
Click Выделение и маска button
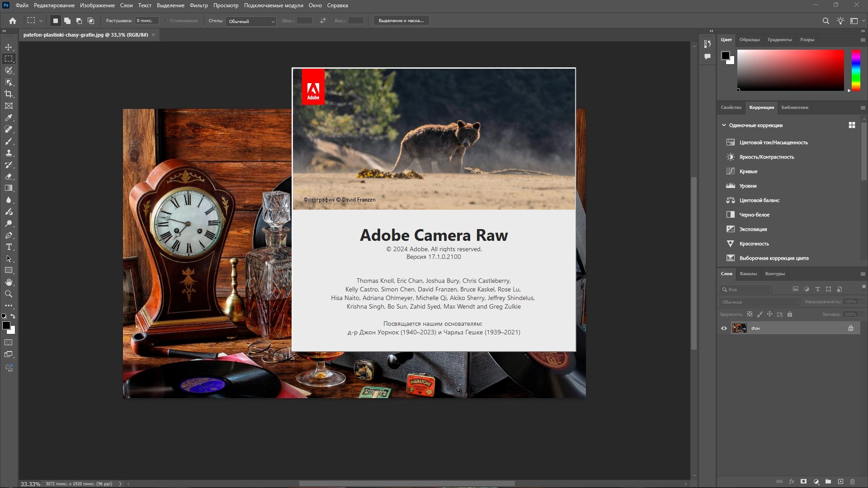click(x=401, y=21)
